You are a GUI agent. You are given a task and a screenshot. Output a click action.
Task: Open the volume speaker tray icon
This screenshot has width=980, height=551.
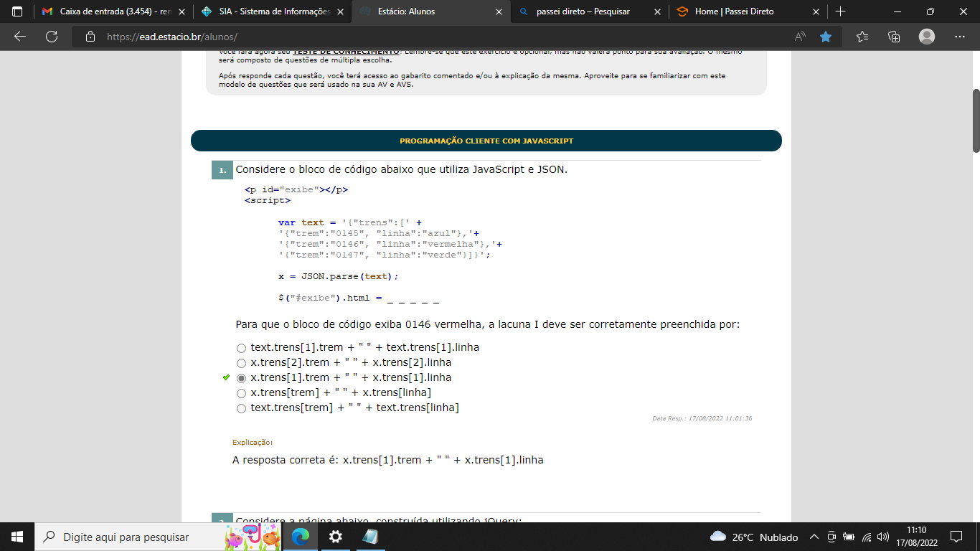click(883, 537)
